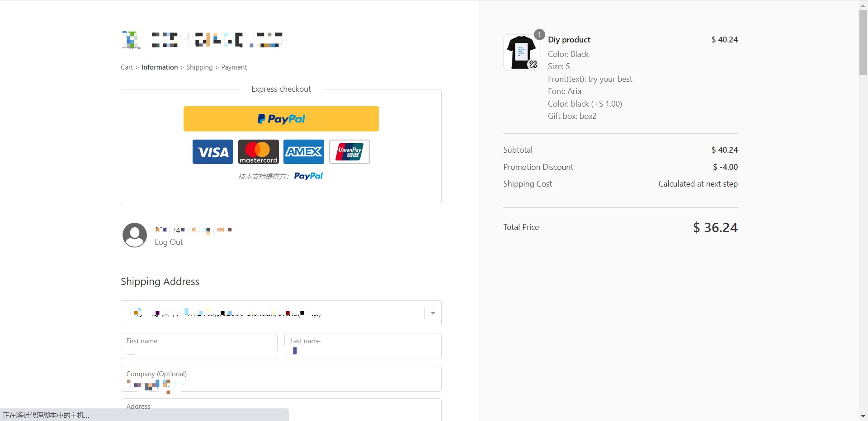Select the Information breadcrumb step
This screenshot has height=421, width=868.
[160, 67]
